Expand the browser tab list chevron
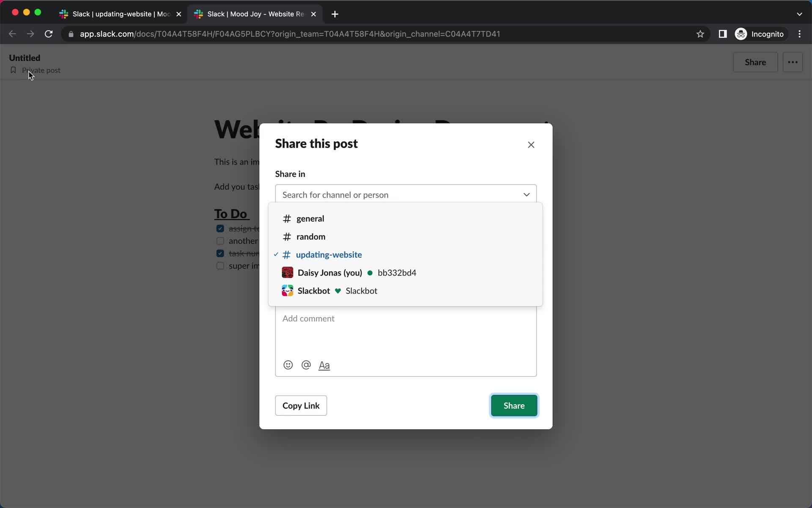Viewport: 812px width, 508px height. pos(800,14)
